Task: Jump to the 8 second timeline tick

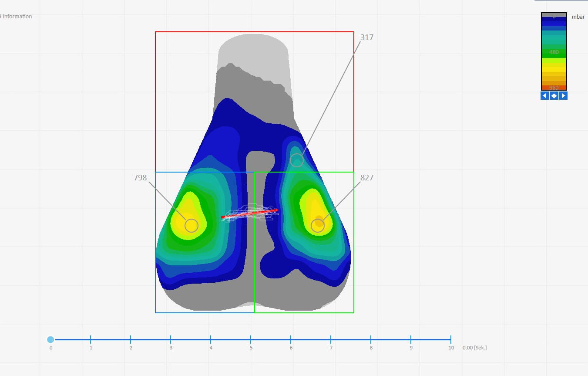Action: [371, 339]
